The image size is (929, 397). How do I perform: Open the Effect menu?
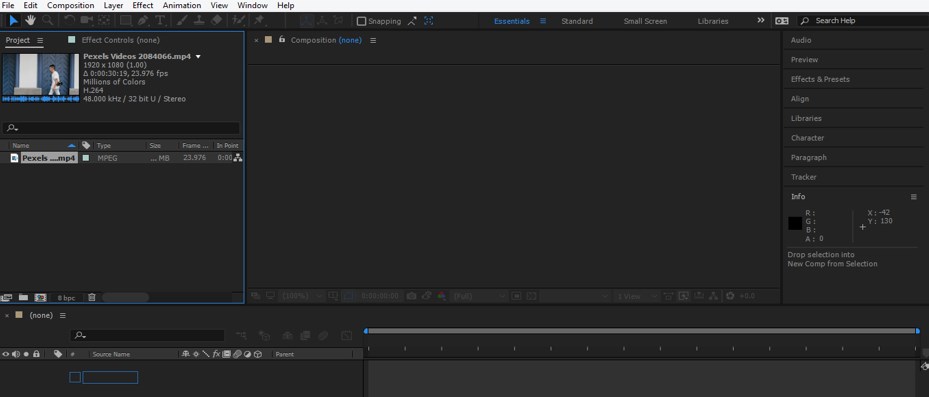tap(143, 5)
